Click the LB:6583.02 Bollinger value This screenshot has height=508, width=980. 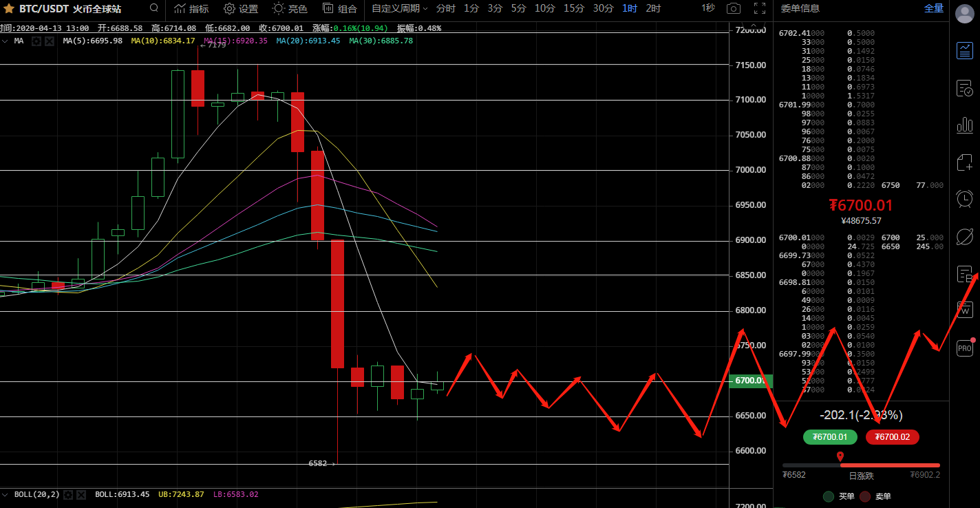pos(236,494)
